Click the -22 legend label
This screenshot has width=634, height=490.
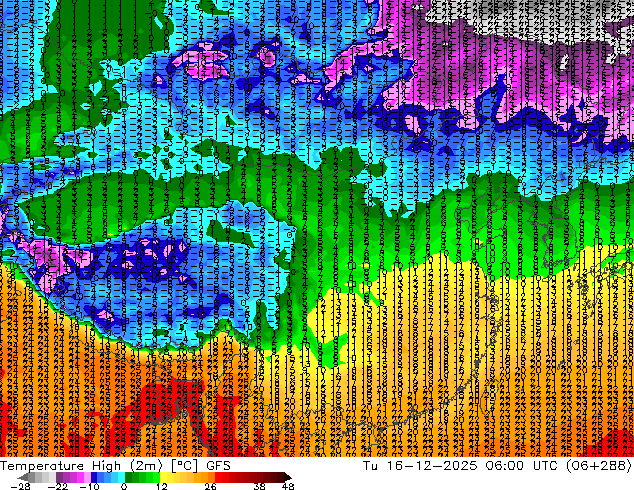tap(58, 486)
